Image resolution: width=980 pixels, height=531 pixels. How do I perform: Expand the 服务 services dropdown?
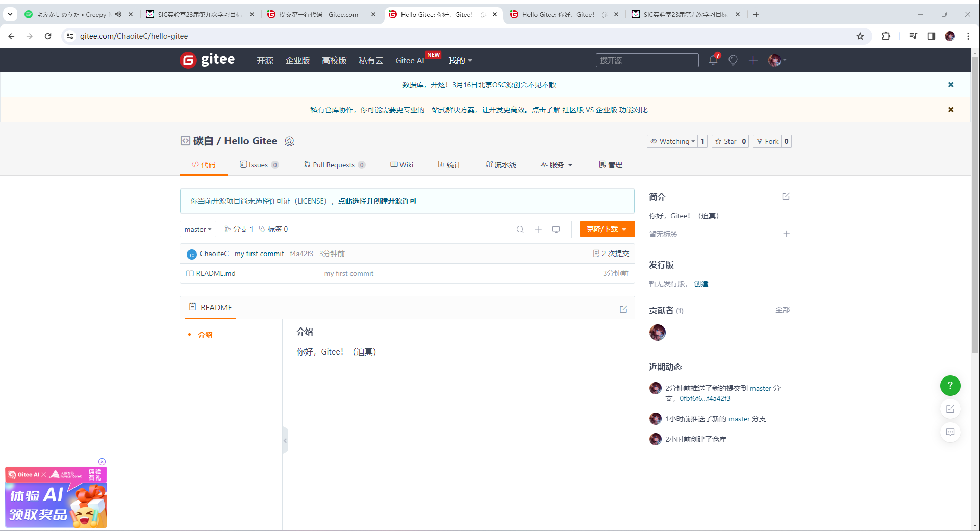point(557,165)
